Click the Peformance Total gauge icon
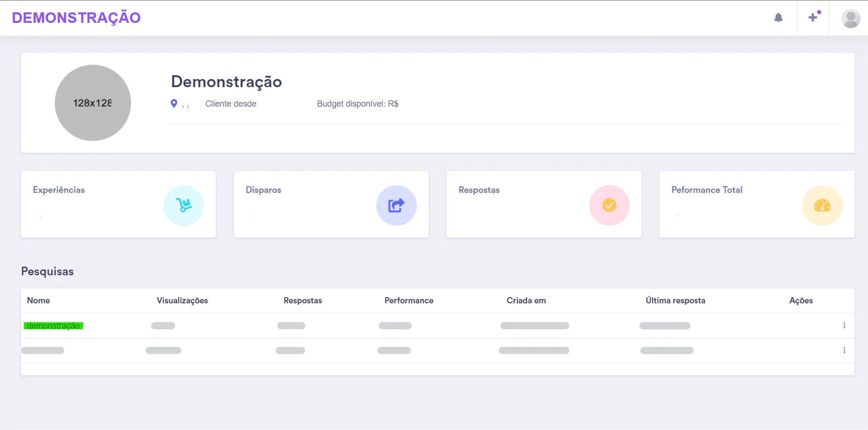Image resolution: width=868 pixels, height=430 pixels. (x=822, y=205)
